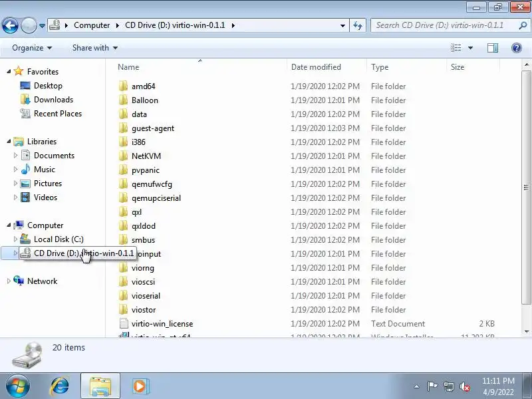
Task: Click the muted volume tray icon
Action: click(464, 386)
